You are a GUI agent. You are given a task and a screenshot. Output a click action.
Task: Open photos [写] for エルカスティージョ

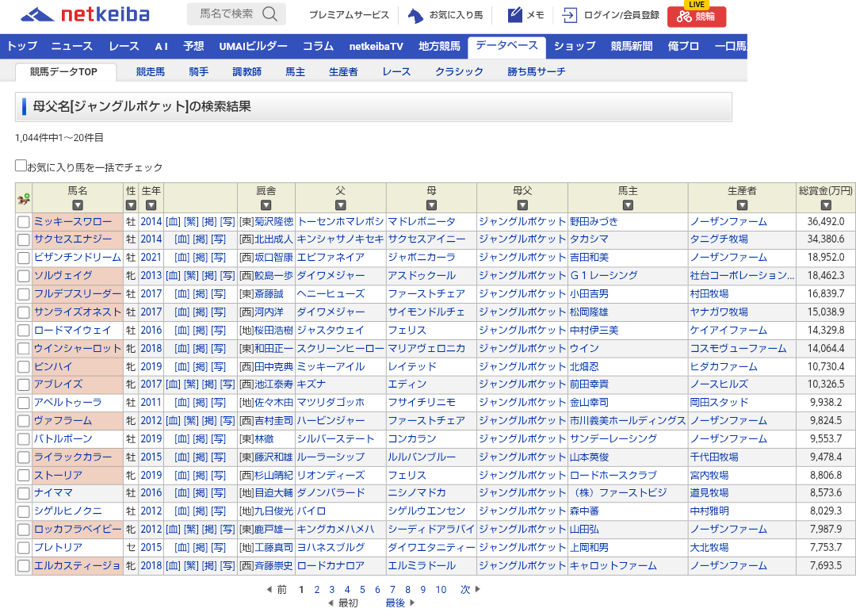pos(227,566)
